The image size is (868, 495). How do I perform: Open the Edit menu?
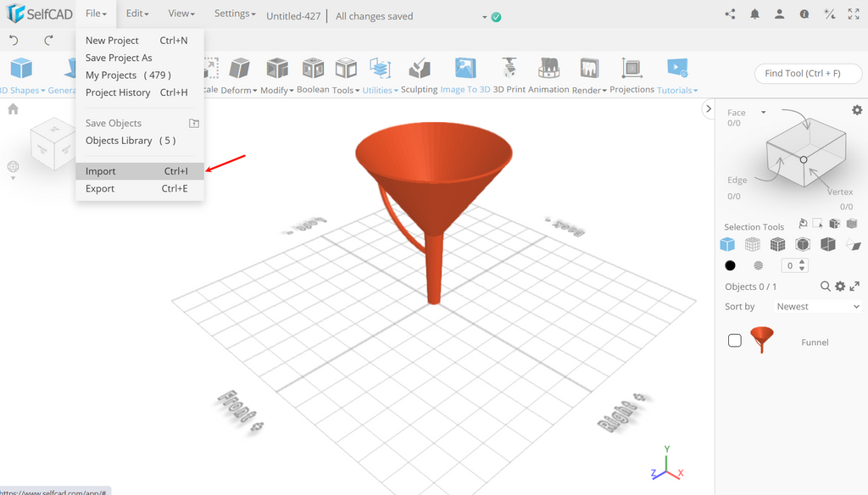point(136,13)
